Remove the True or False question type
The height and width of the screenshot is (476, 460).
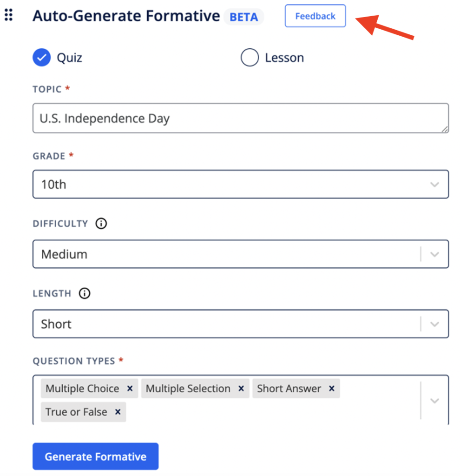tap(118, 412)
